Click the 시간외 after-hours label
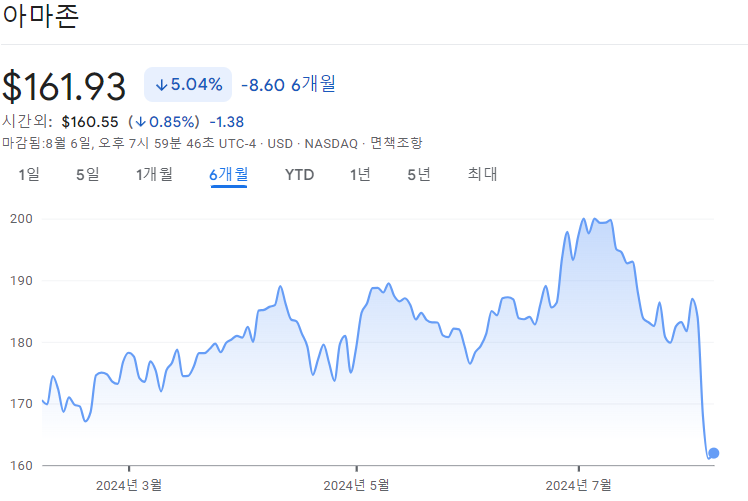 27,122
